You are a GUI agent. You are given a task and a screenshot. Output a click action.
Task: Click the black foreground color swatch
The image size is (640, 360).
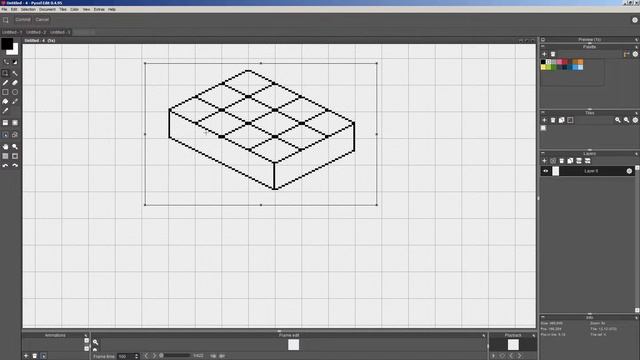point(6,44)
